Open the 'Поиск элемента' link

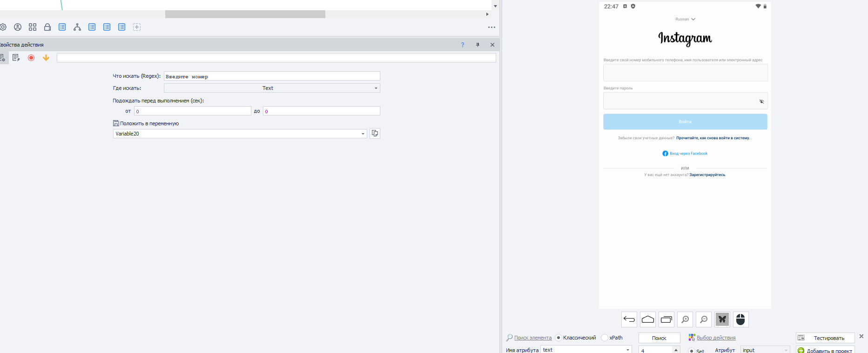(x=533, y=338)
